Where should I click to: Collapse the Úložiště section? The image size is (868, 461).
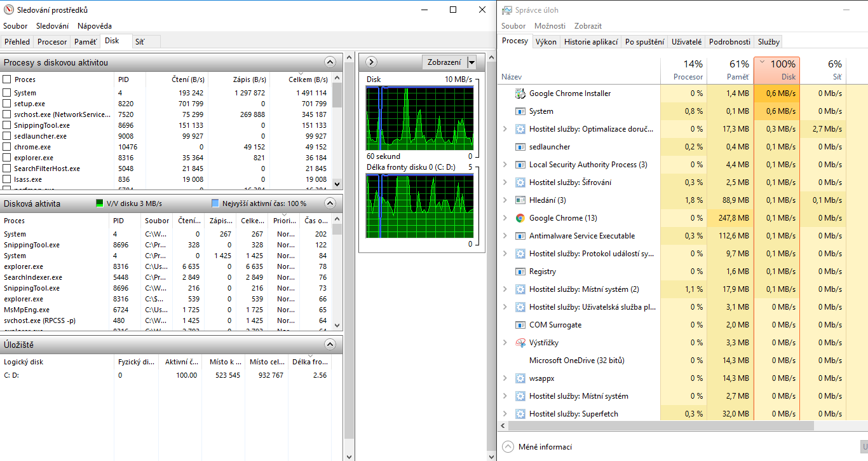tap(330, 345)
